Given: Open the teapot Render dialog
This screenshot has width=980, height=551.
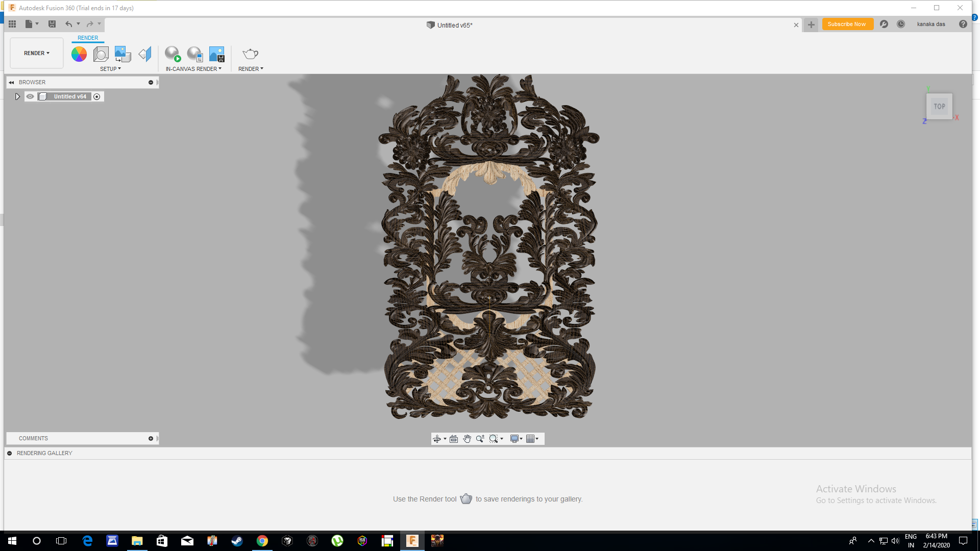Looking at the screenshot, I should coord(250,53).
